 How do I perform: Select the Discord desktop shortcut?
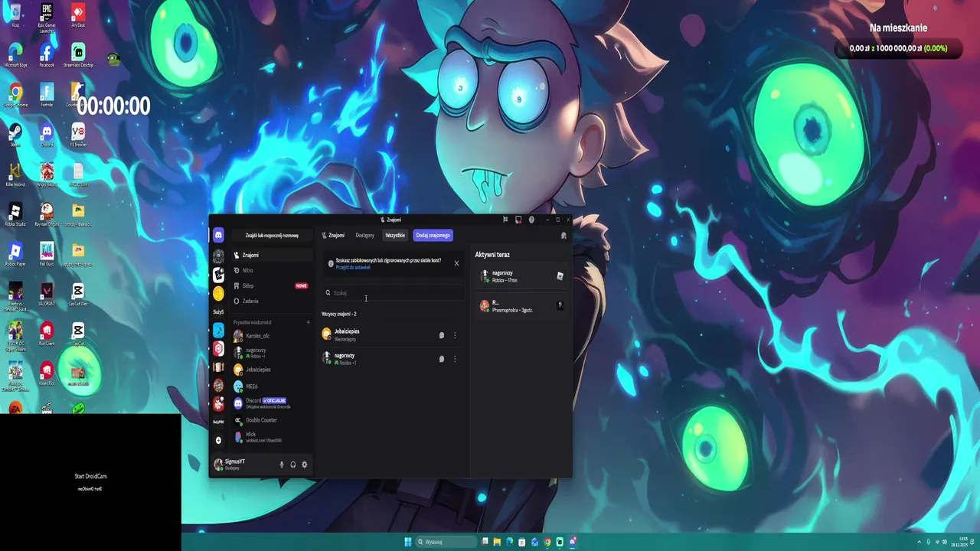[x=47, y=135]
